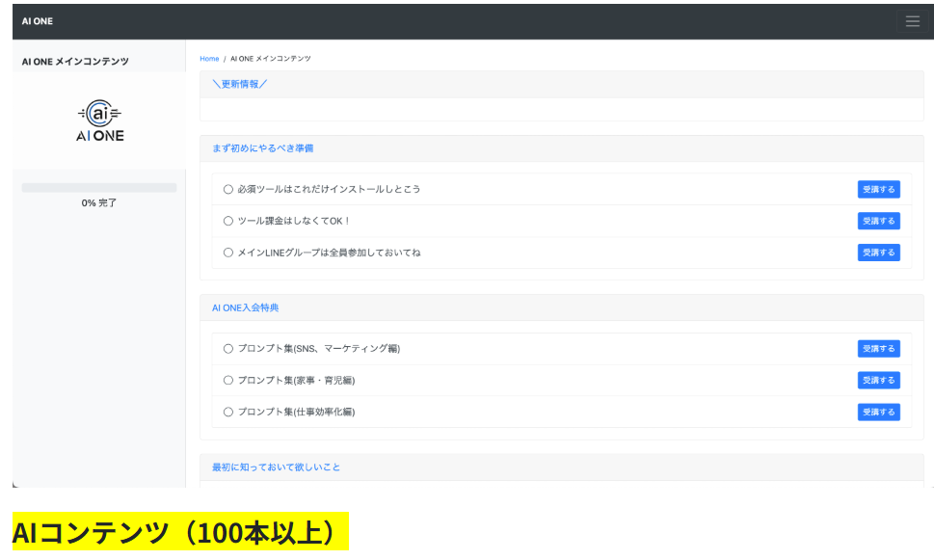The image size is (934, 560).
Task: Click 受講する for プロンプト集(SNS、マーケティング編)
Action: tap(879, 349)
